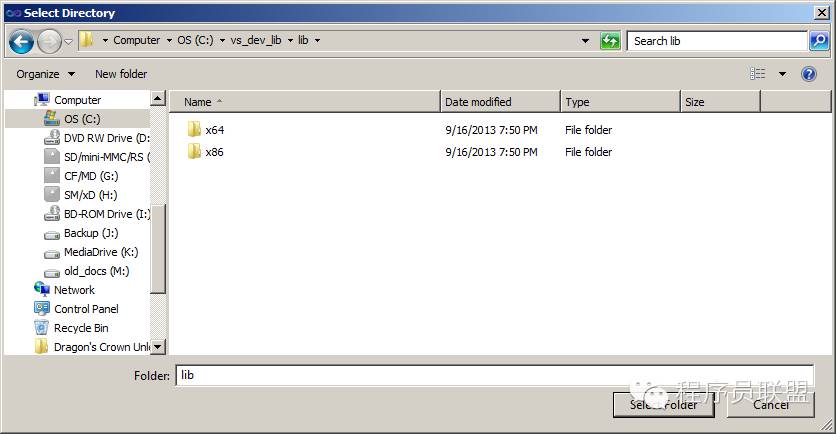The image size is (836, 434).
Task: Click the search magnifier button
Action: [818, 41]
